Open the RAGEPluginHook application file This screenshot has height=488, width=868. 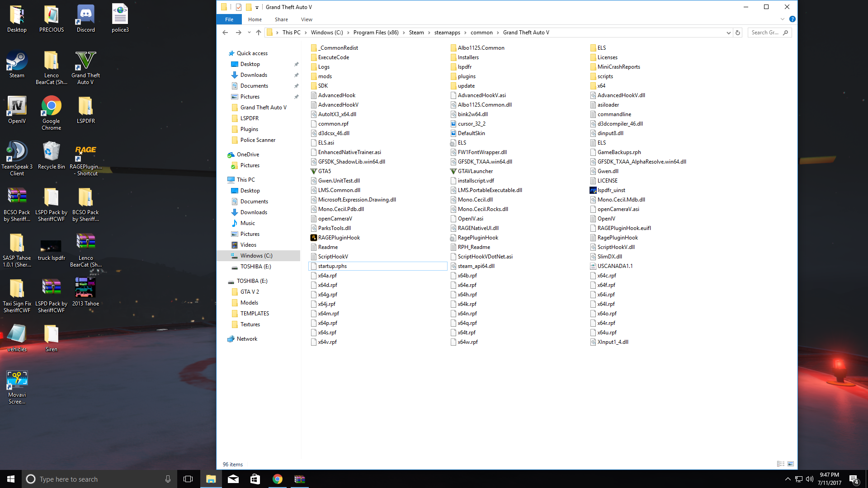pyautogui.click(x=339, y=238)
